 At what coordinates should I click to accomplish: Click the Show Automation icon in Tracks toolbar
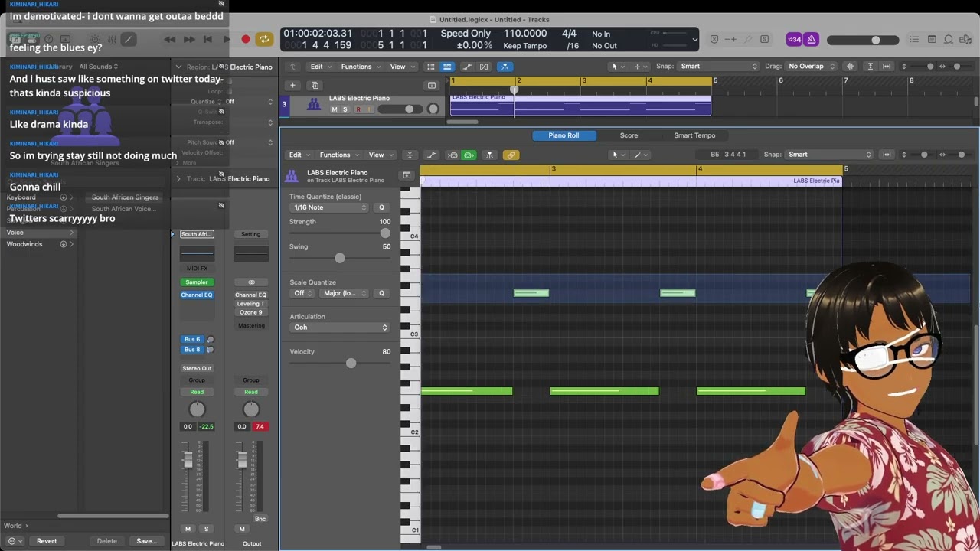[x=468, y=67]
